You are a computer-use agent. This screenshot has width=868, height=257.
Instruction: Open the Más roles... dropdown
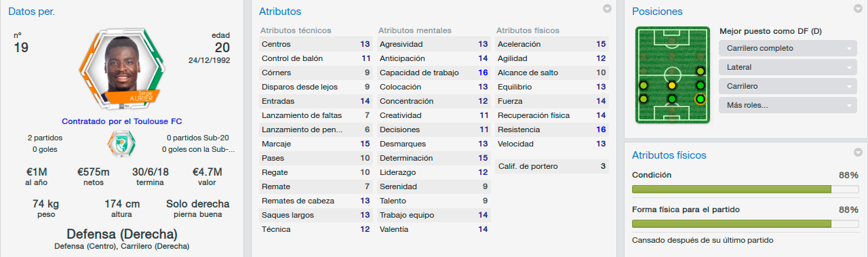pyautogui.click(x=787, y=106)
